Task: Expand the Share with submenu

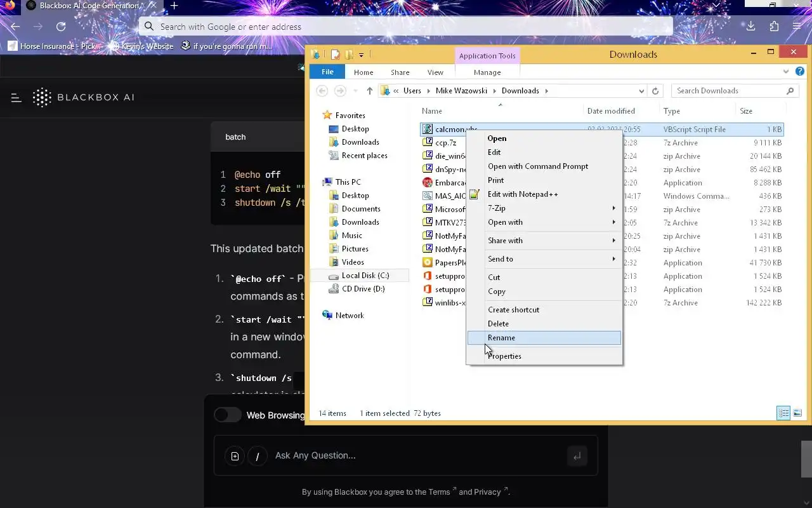Action: pyautogui.click(x=544, y=241)
